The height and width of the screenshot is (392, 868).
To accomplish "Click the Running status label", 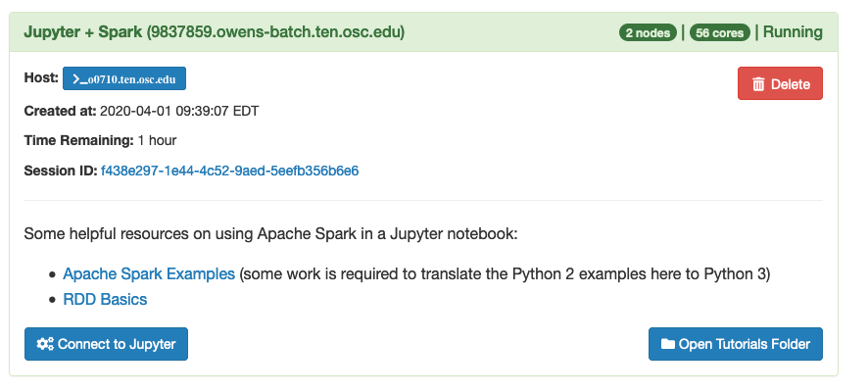I will [x=793, y=32].
